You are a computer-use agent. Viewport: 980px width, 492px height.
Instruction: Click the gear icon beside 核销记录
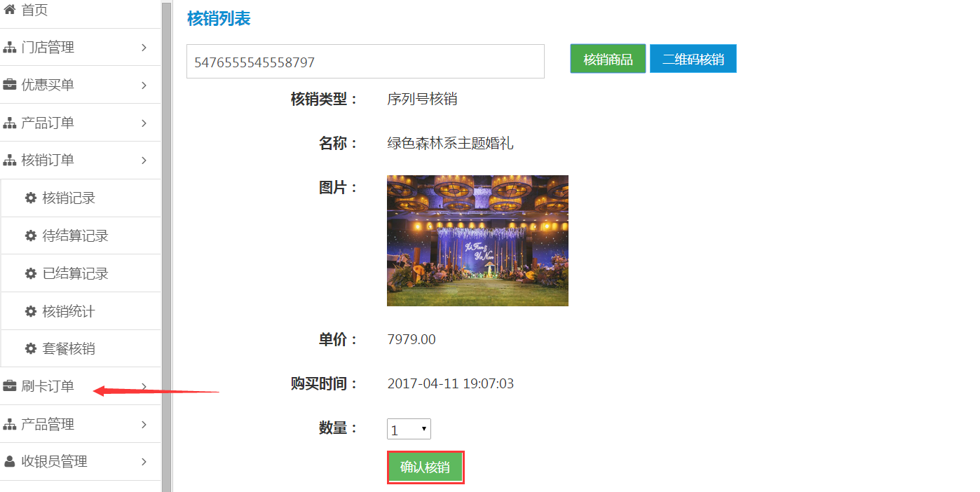click(31, 198)
